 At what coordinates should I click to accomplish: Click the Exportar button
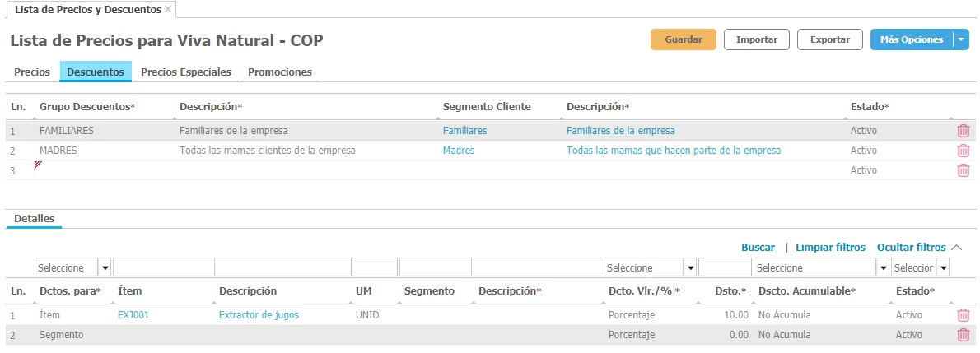tap(829, 39)
